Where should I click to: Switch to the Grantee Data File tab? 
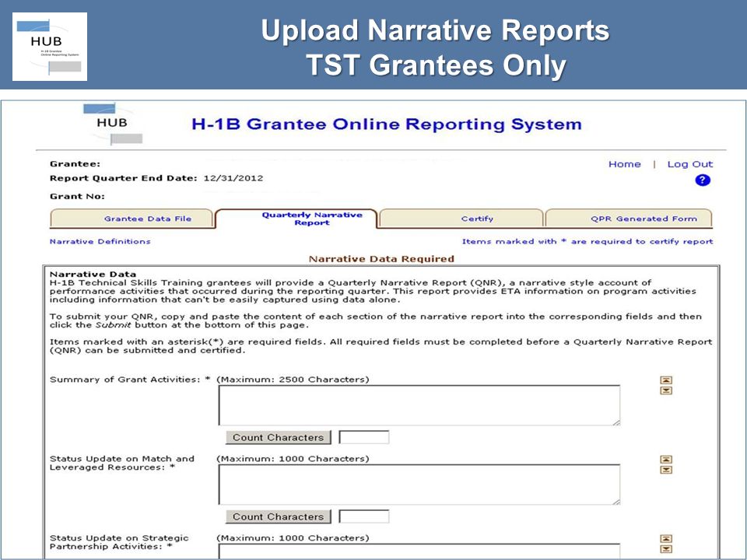(x=132, y=219)
